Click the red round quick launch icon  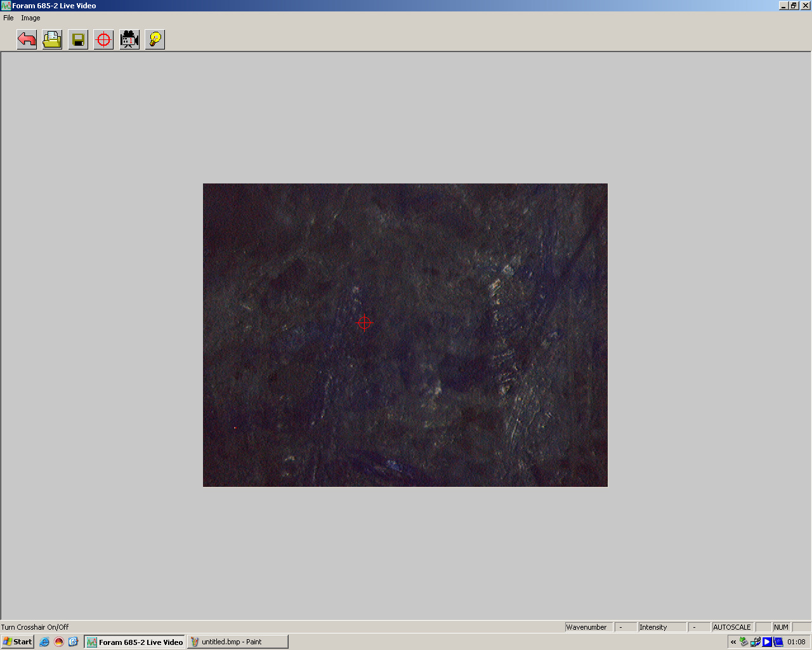pos(59,642)
